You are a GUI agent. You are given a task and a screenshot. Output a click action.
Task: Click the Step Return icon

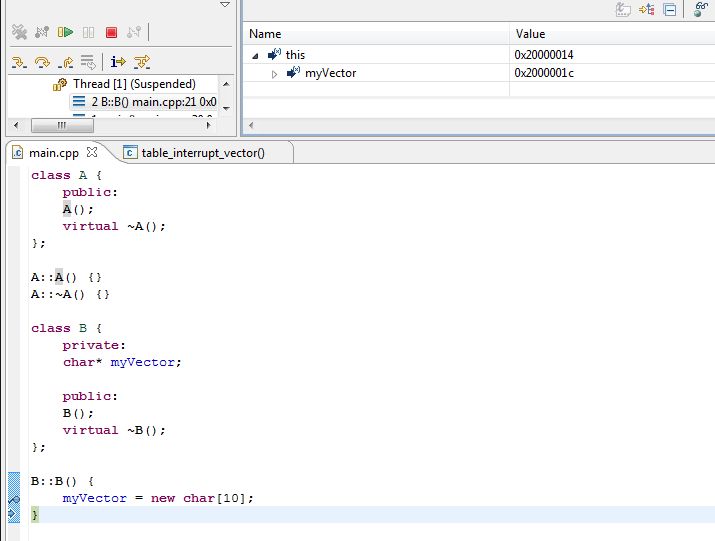[66, 62]
